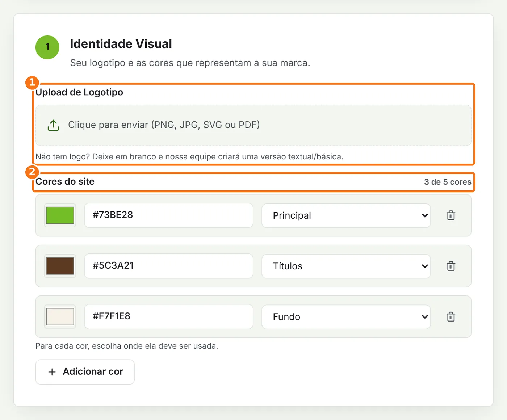Expand the Fundo usage dropdown
Image resolution: width=507 pixels, height=420 pixels.
point(346,317)
